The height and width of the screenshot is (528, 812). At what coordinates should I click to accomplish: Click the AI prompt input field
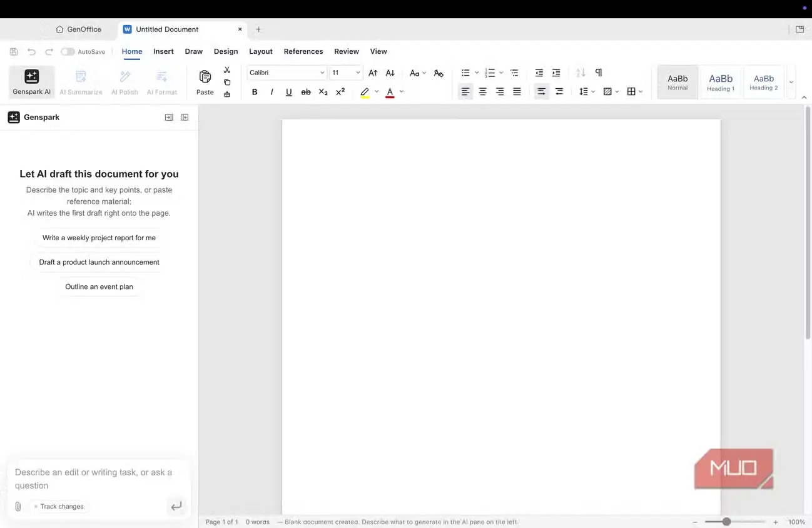point(94,479)
